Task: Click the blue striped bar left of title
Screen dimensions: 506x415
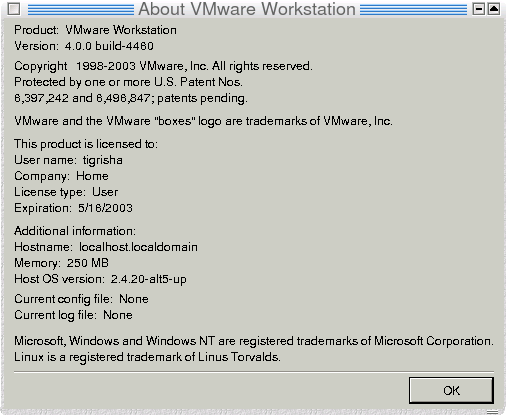Action: [x=81, y=10]
